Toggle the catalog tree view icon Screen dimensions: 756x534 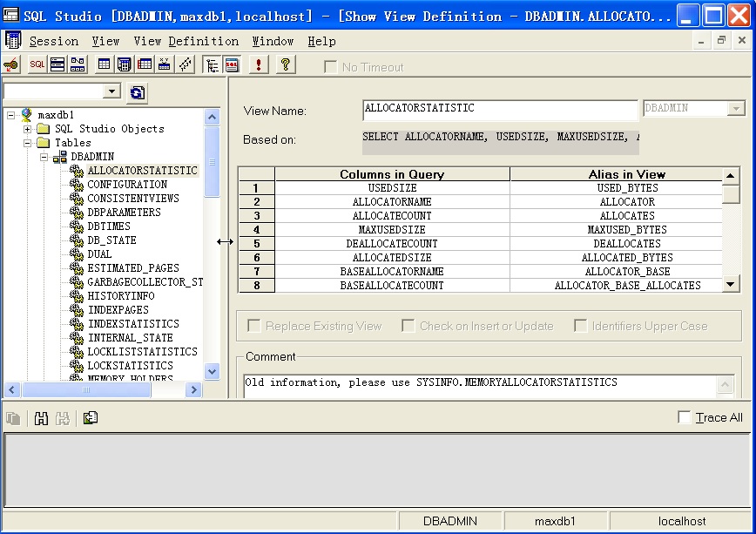click(x=212, y=64)
